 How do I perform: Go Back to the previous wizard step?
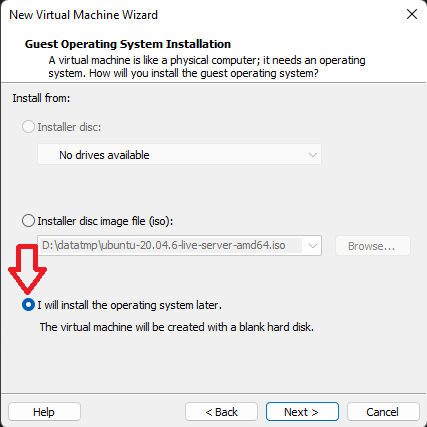[x=221, y=412]
